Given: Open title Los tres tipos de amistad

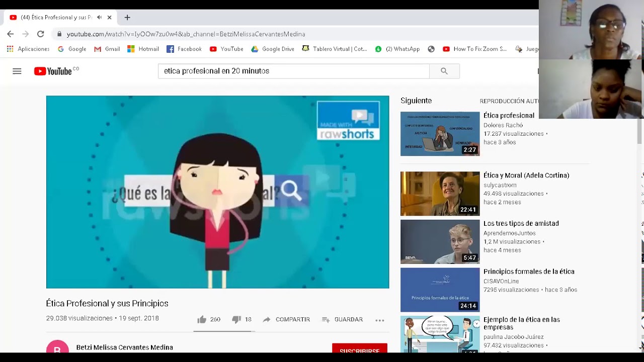Looking at the screenshot, I should pos(521,223).
